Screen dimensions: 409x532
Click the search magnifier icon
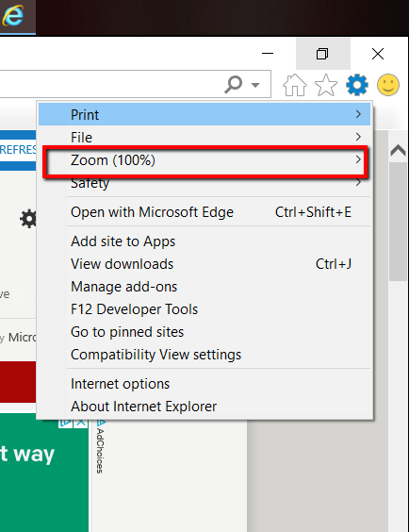(x=234, y=84)
